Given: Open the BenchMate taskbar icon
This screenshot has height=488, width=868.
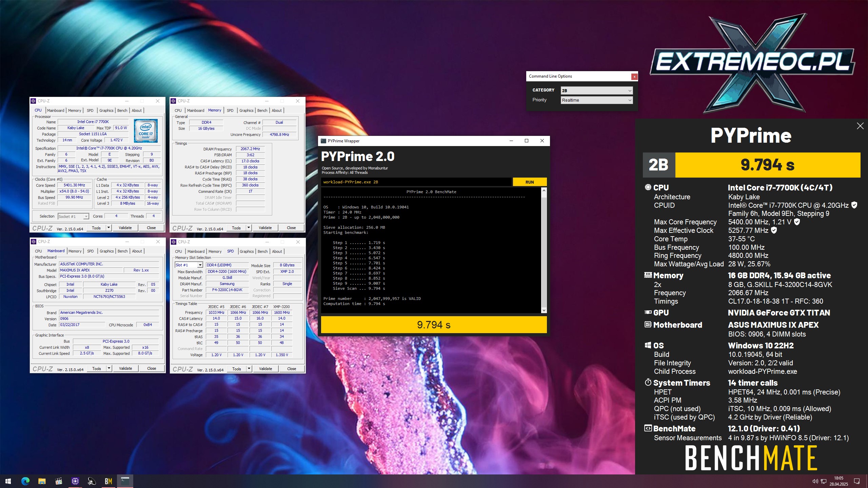Looking at the screenshot, I should pos(108,481).
